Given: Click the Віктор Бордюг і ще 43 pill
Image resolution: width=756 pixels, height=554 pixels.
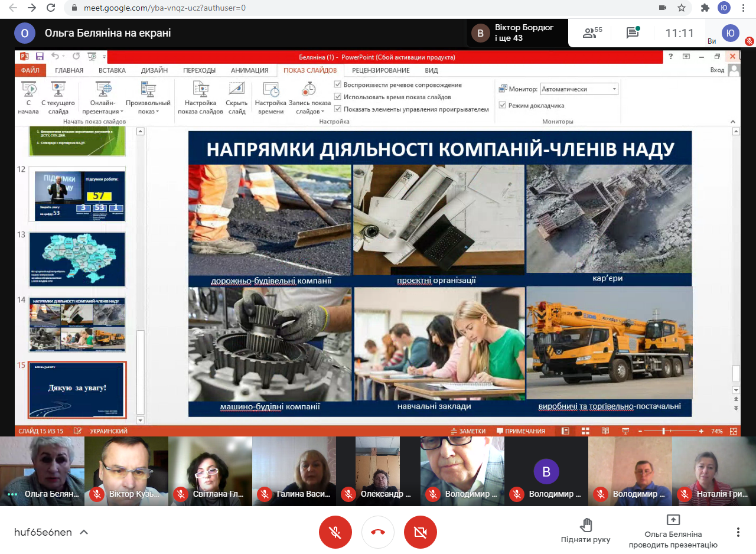Looking at the screenshot, I should point(517,33).
